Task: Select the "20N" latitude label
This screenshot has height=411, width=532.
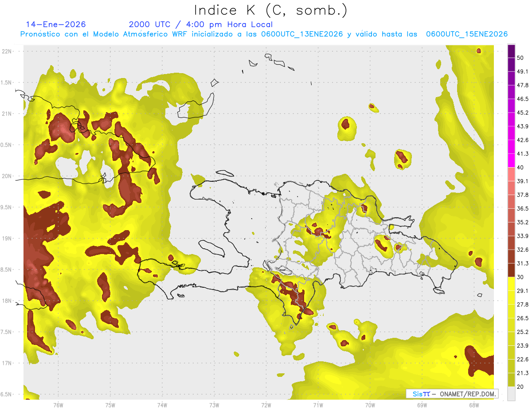Action: click(7, 176)
